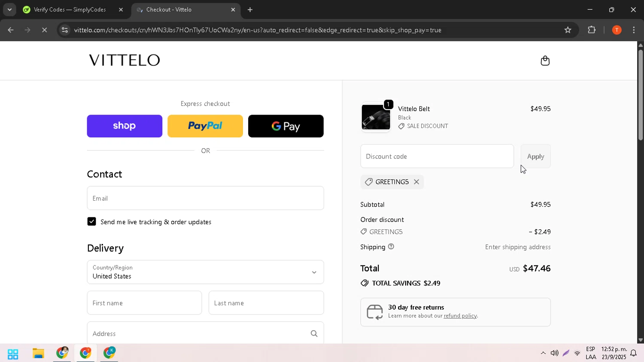Viewport: 644px width, 362px height.
Task: Click the Vittelo Belt product thumbnail
Action: pyautogui.click(x=376, y=117)
